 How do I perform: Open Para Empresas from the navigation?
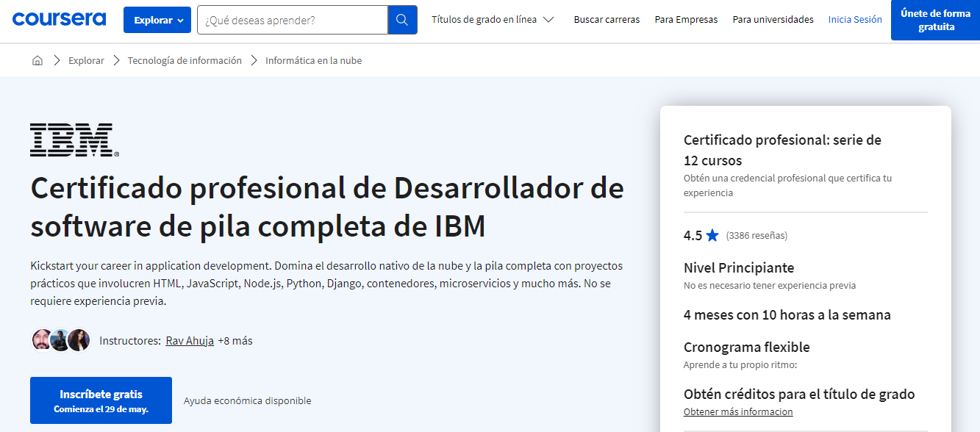coord(686,20)
